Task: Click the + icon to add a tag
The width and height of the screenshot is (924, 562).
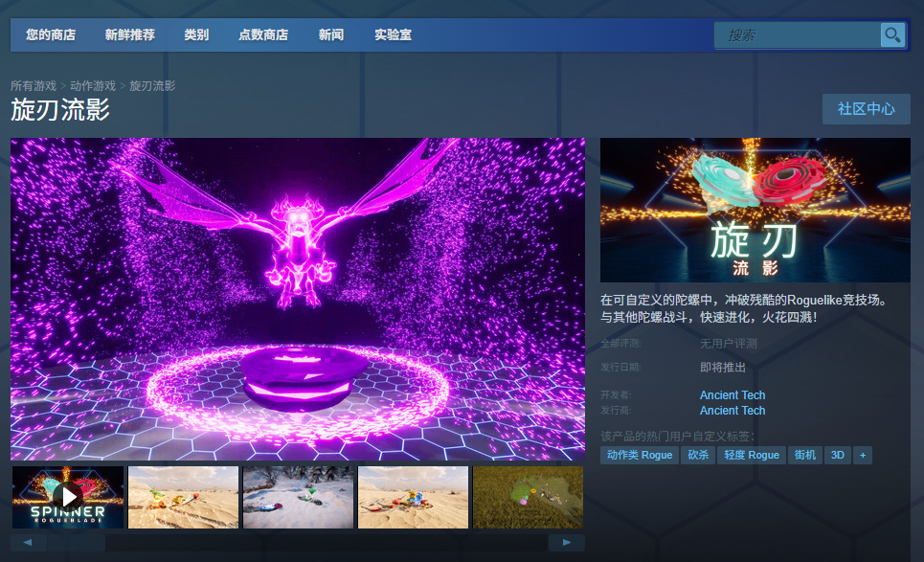Action: [x=863, y=455]
